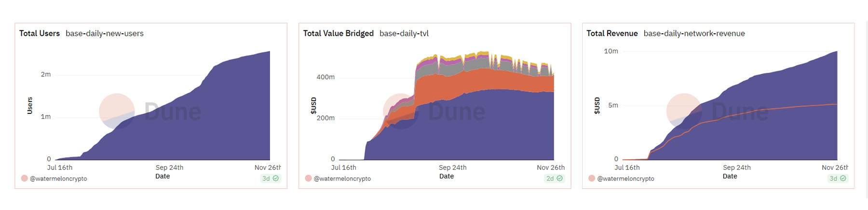Open the base-daily-network-revenue query link
Viewport: 868px width, 210px height.
(694, 33)
